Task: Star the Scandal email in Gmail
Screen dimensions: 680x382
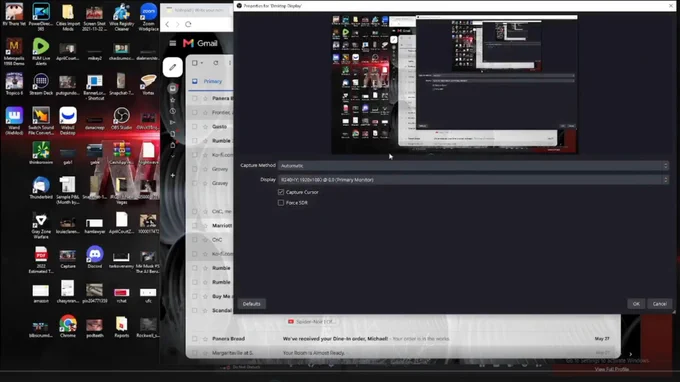Action: tap(205, 310)
